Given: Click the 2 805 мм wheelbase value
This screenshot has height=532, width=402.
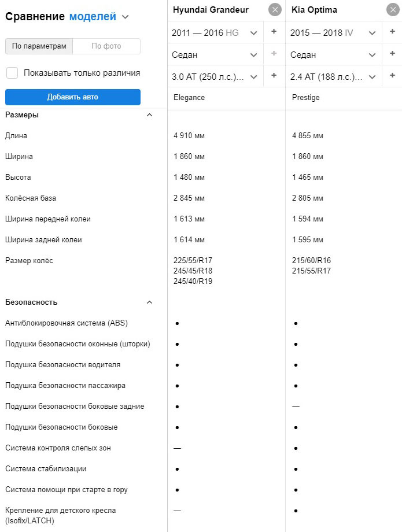Looking at the screenshot, I should 307,198.
